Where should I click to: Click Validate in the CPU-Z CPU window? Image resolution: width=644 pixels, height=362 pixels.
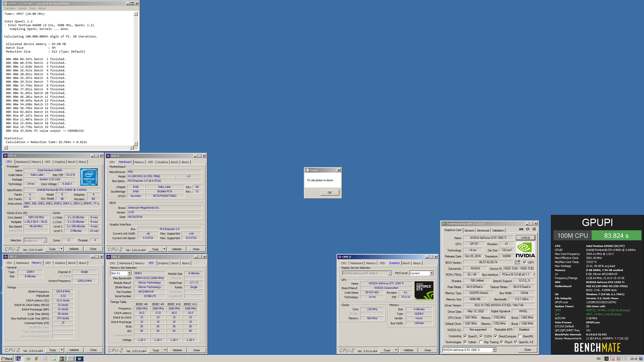(x=74, y=249)
